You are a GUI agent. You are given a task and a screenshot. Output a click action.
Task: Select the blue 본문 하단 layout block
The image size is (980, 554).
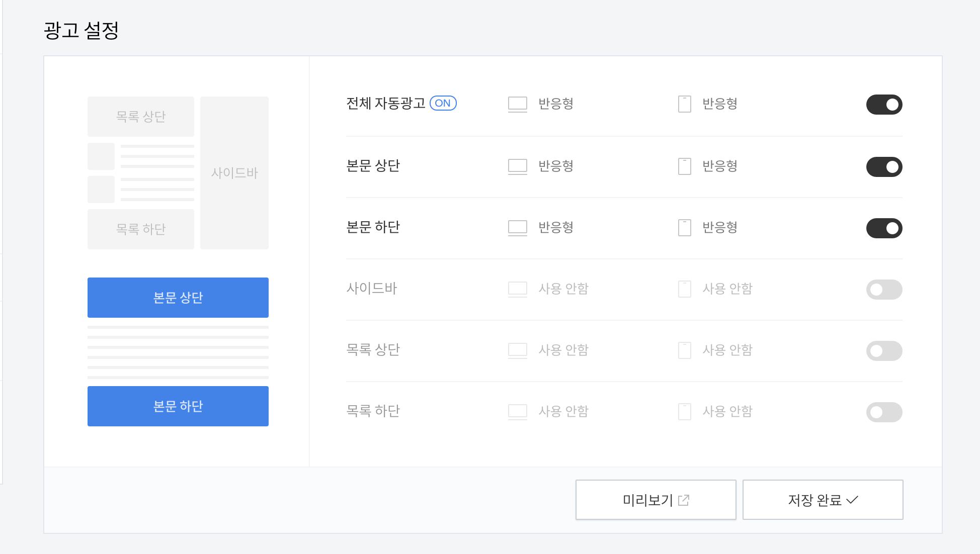tap(178, 406)
